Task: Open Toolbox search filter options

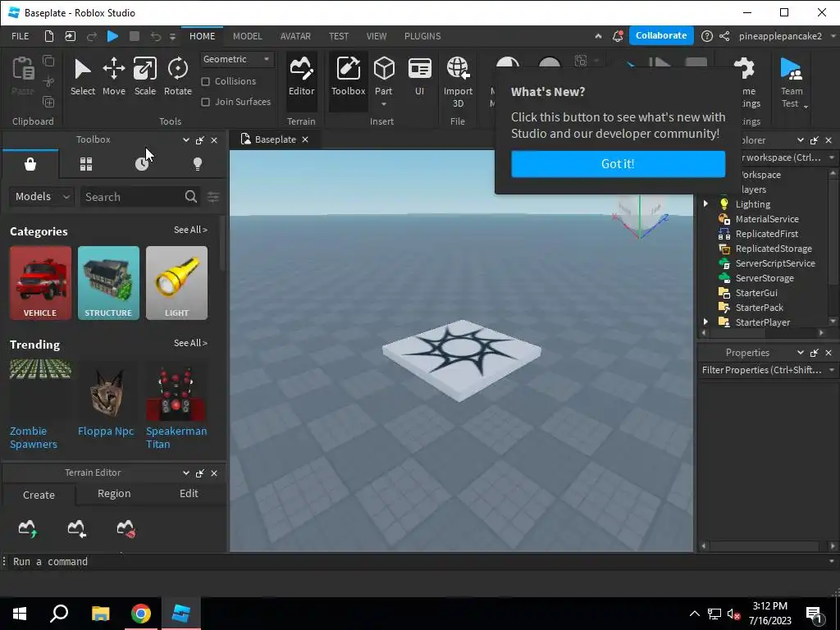Action: point(213,197)
